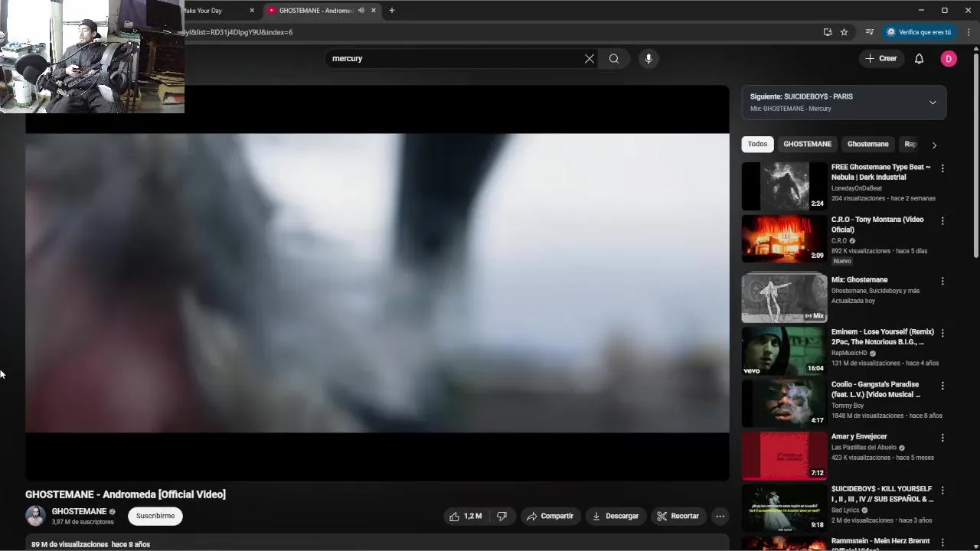The width and height of the screenshot is (980, 551).
Task: Clear the mercury search text
Action: [590, 59]
